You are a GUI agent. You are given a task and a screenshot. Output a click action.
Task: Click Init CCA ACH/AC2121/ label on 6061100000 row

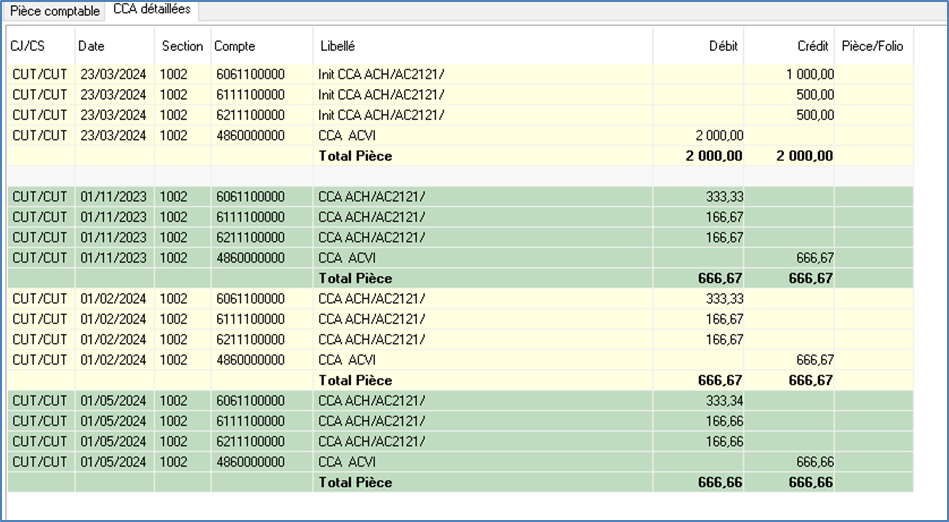coord(381,74)
